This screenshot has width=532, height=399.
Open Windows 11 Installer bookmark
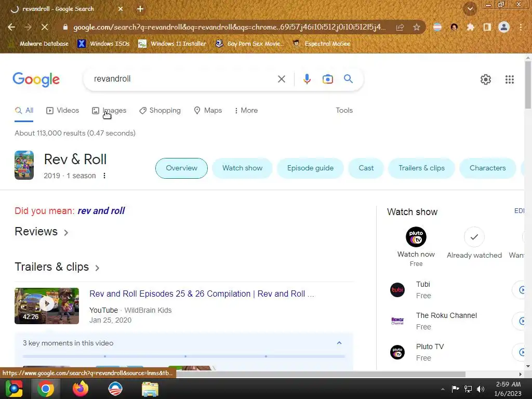[x=172, y=44]
